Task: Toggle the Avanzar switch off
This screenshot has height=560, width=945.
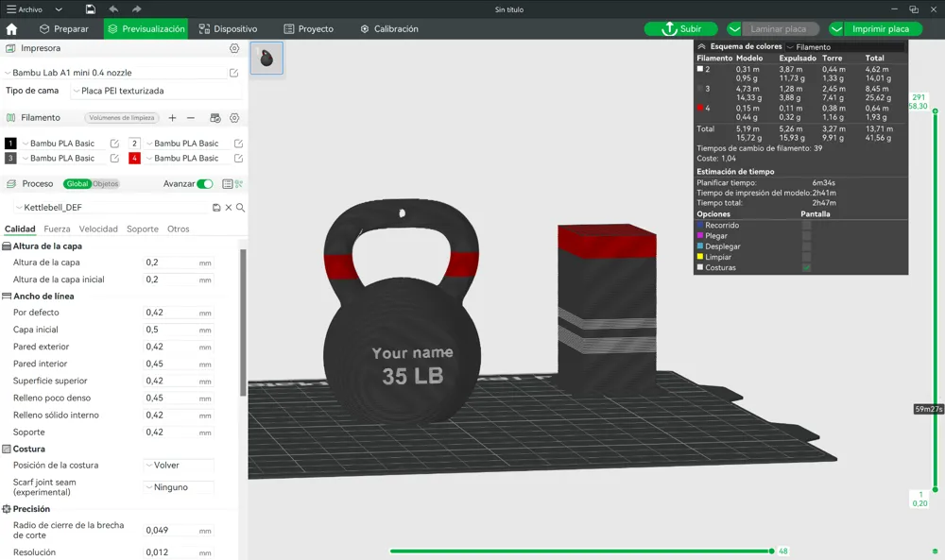Action: point(204,184)
